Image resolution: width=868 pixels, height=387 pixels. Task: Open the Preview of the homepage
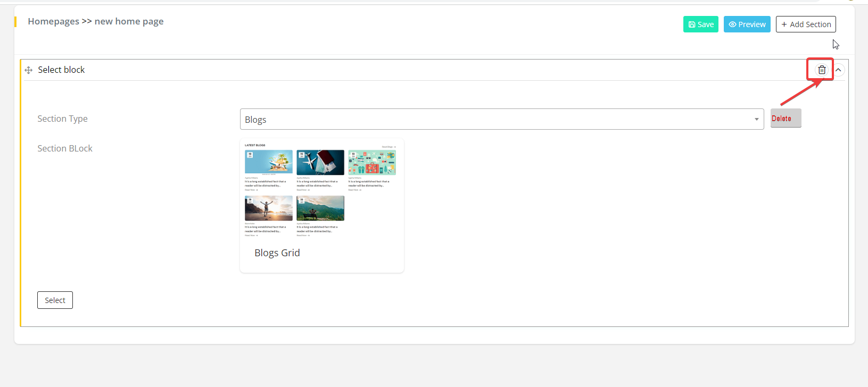747,24
